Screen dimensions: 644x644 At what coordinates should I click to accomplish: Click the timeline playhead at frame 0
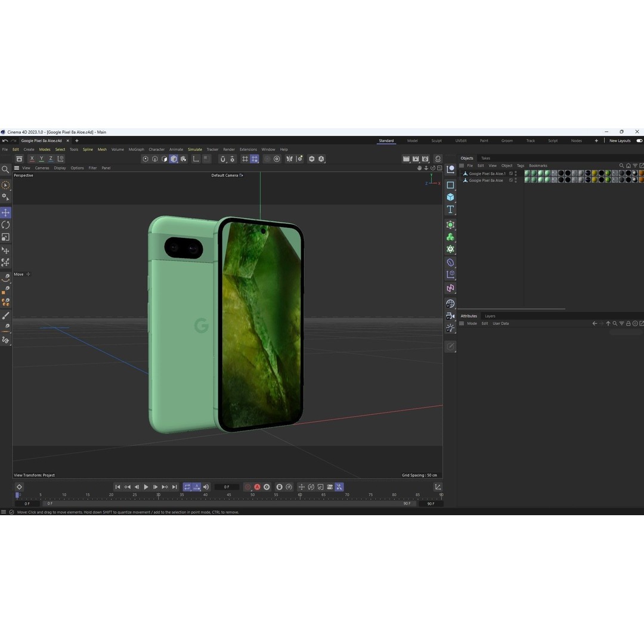click(17, 496)
